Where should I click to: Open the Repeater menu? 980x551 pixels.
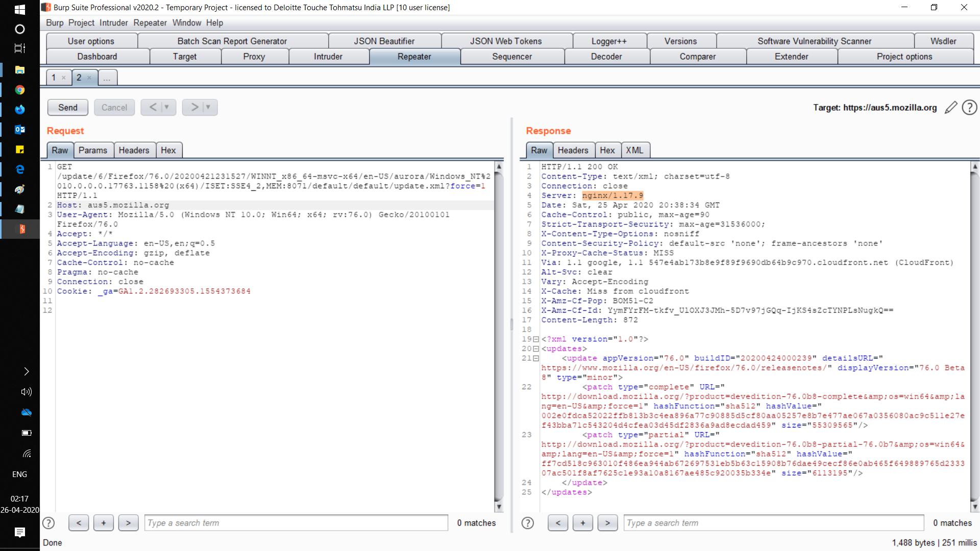(x=150, y=23)
